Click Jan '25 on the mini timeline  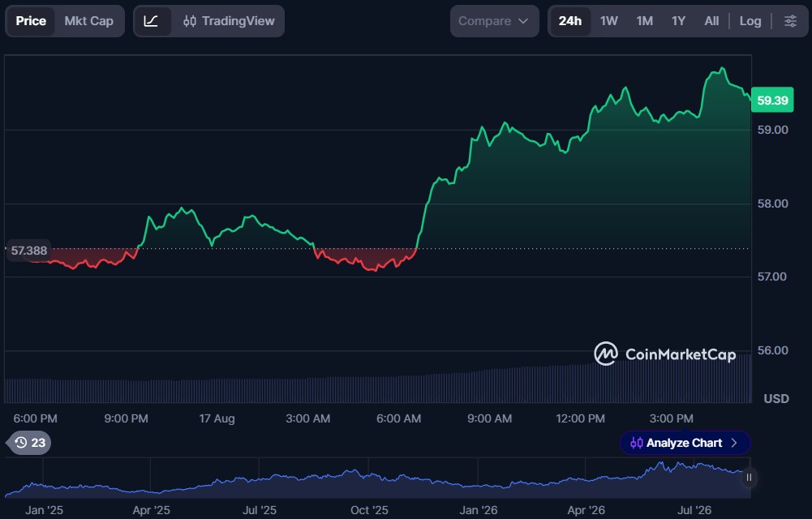tap(44, 510)
